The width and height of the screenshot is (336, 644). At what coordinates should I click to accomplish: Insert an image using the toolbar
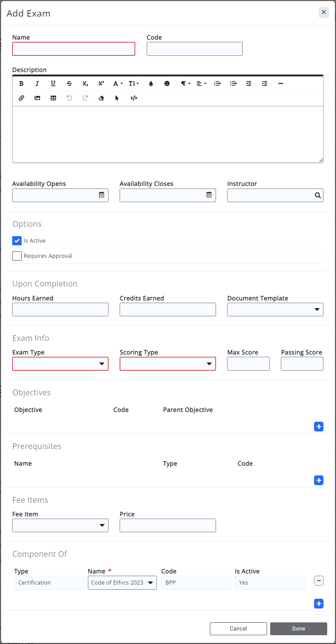(37, 98)
